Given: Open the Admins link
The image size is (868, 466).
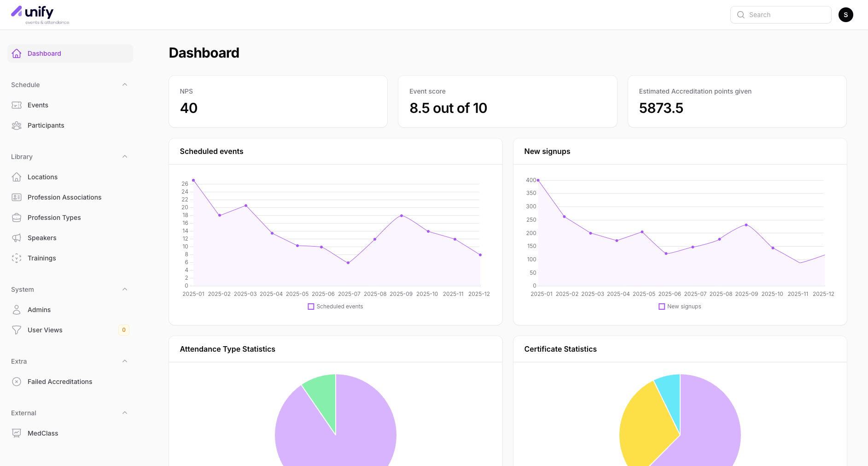Looking at the screenshot, I should pyautogui.click(x=39, y=310).
